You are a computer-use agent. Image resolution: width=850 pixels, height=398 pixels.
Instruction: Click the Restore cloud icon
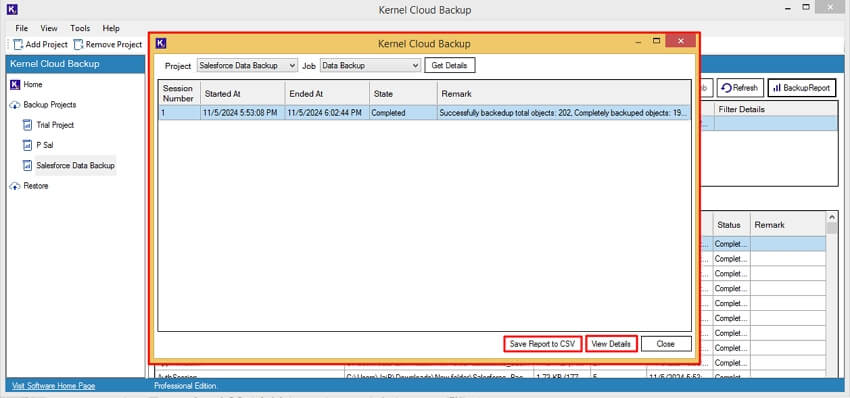tap(15, 186)
